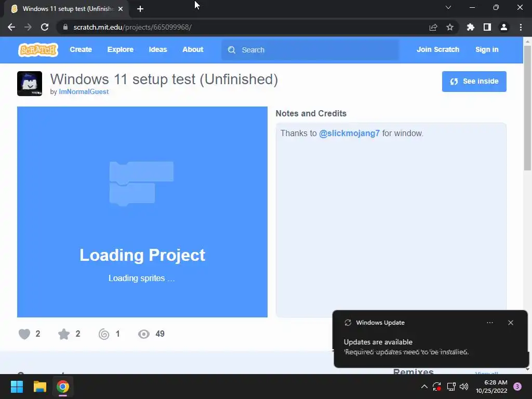
Task: Click the Loading Project stage area
Action: point(142,212)
